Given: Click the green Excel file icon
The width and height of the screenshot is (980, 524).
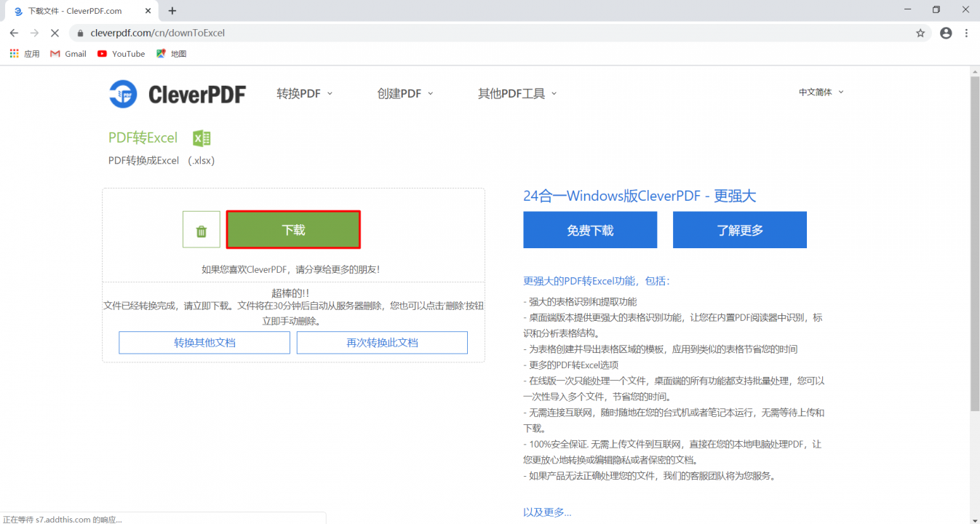Looking at the screenshot, I should pos(202,138).
